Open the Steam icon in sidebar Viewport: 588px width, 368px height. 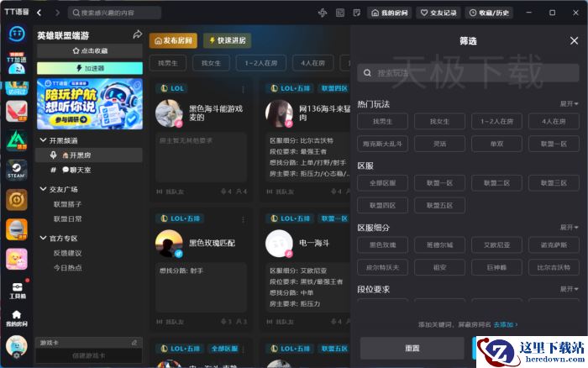pyautogui.click(x=17, y=170)
